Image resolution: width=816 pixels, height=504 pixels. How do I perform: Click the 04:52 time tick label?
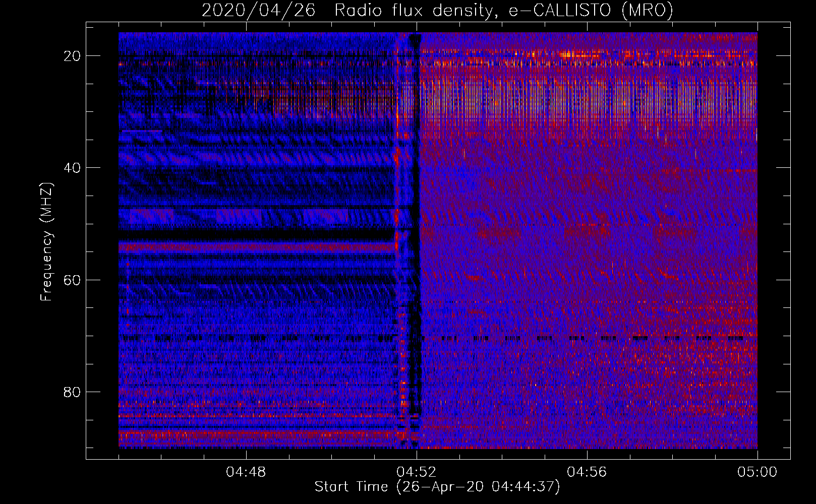coord(417,472)
